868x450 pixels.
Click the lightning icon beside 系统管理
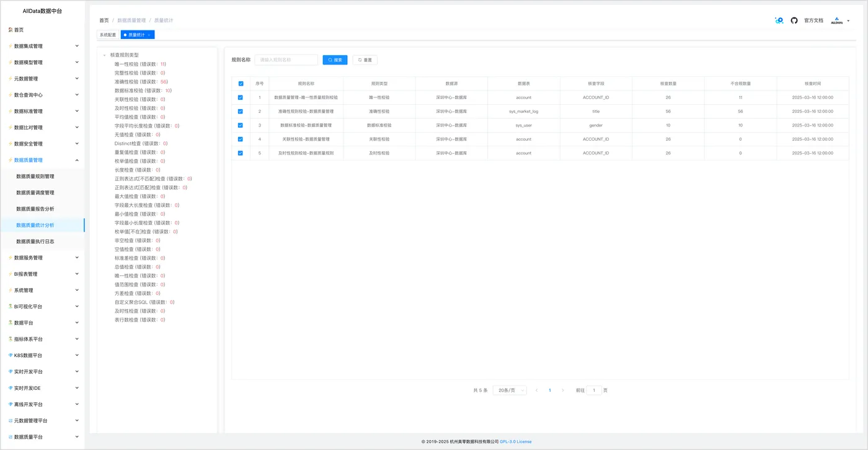pos(11,290)
